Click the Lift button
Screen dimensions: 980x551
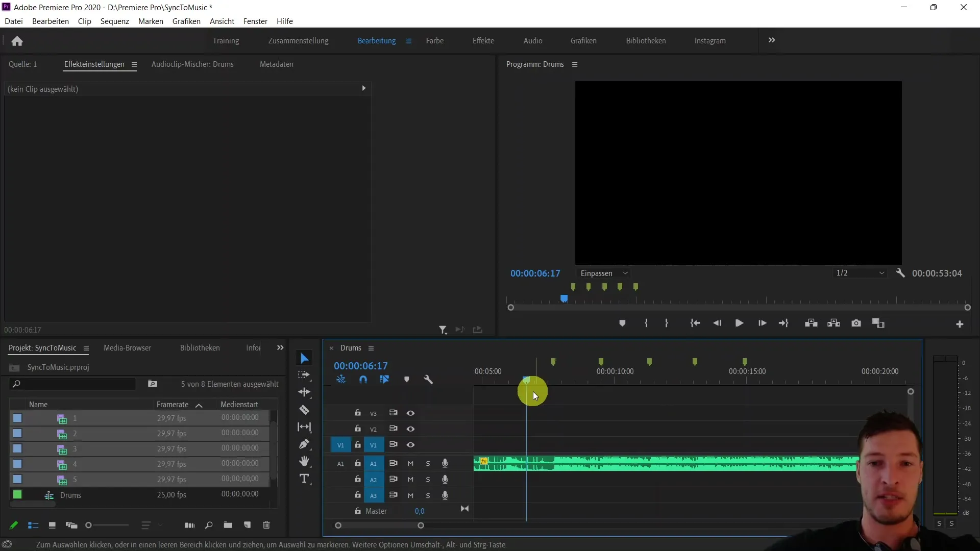[x=811, y=323]
